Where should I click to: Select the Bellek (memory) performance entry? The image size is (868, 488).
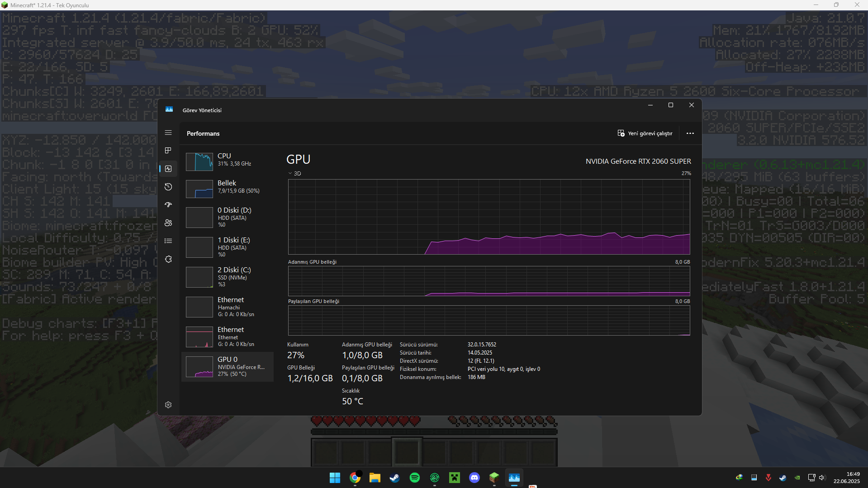click(x=228, y=189)
